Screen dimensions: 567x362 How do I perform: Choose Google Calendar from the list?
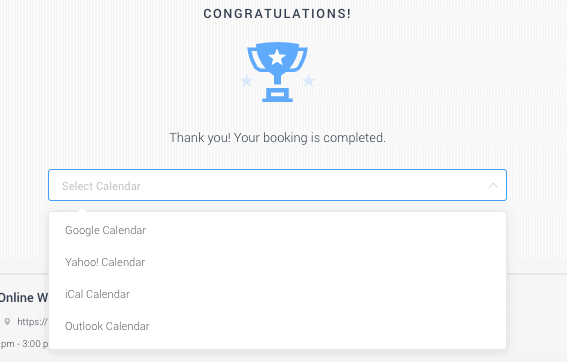point(277,230)
